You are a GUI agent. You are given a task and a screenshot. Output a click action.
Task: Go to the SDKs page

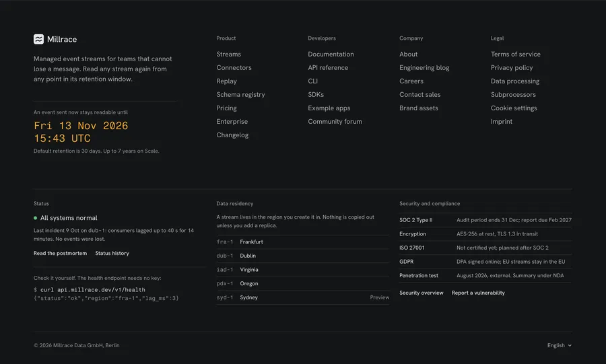[x=316, y=95]
